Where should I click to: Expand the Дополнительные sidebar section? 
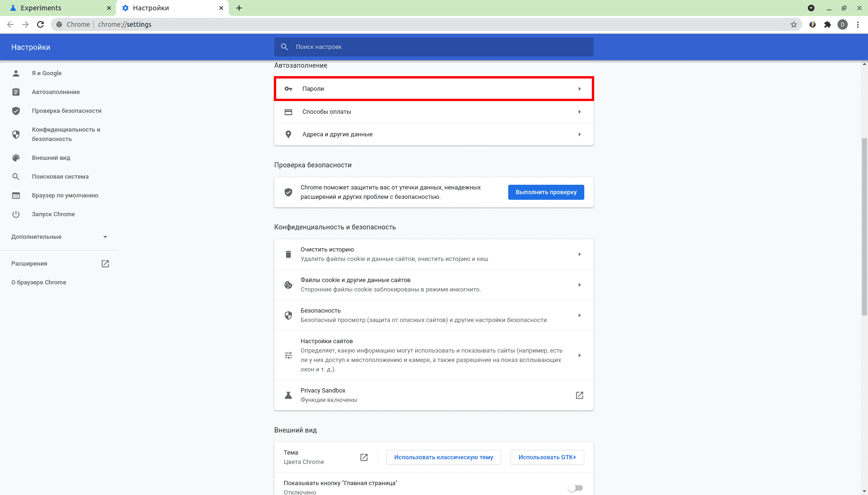[x=59, y=237]
